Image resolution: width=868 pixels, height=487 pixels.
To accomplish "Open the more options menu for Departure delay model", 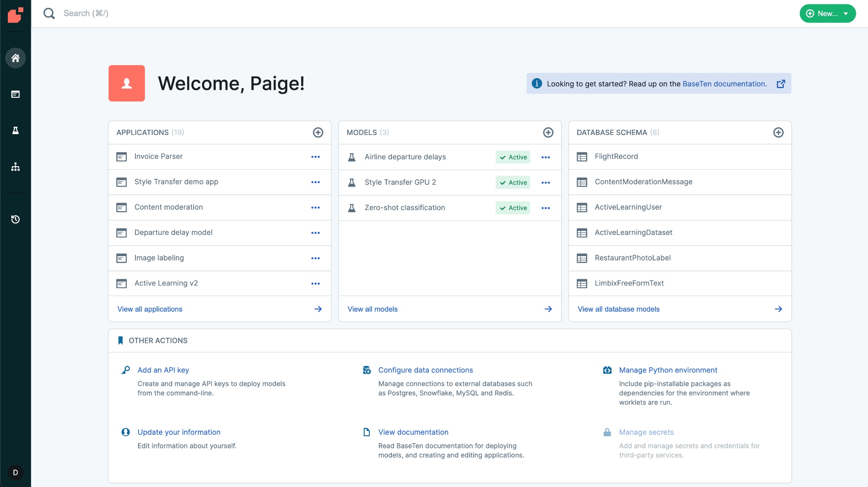I will tap(316, 233).
